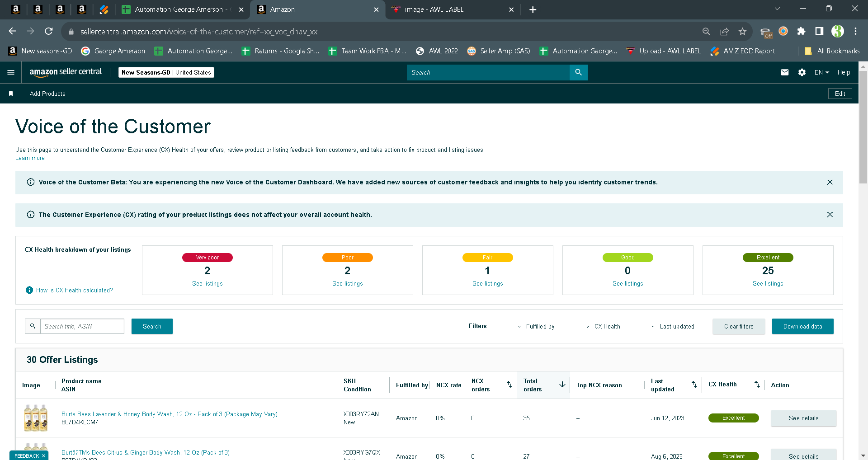Open the Seller Amp (SAS) bookmark
The image size is (868, 460).
499,51
